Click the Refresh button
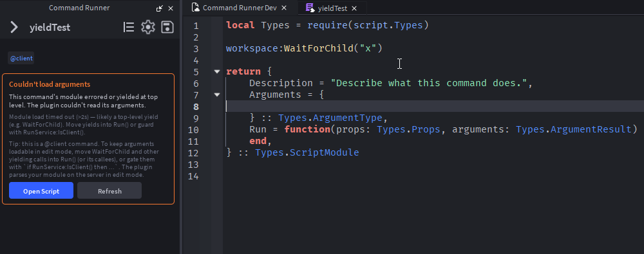 (x=109, y=191)
